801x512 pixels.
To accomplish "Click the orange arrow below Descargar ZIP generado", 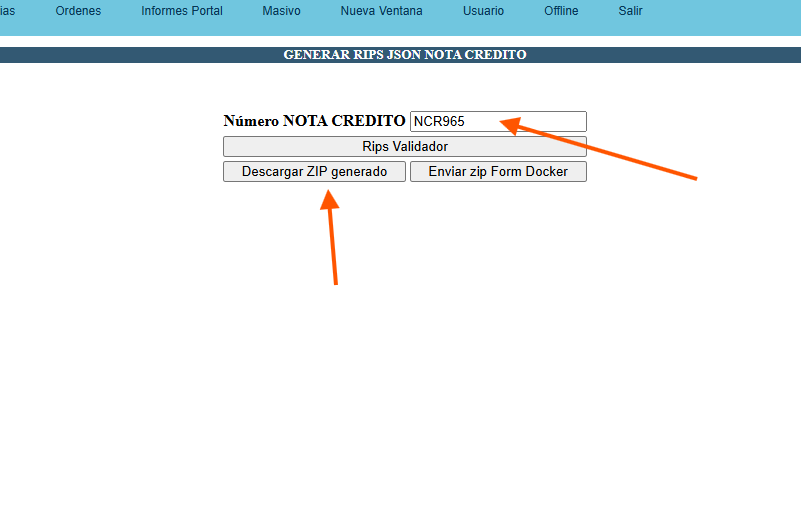I will [x=332, y=240].
